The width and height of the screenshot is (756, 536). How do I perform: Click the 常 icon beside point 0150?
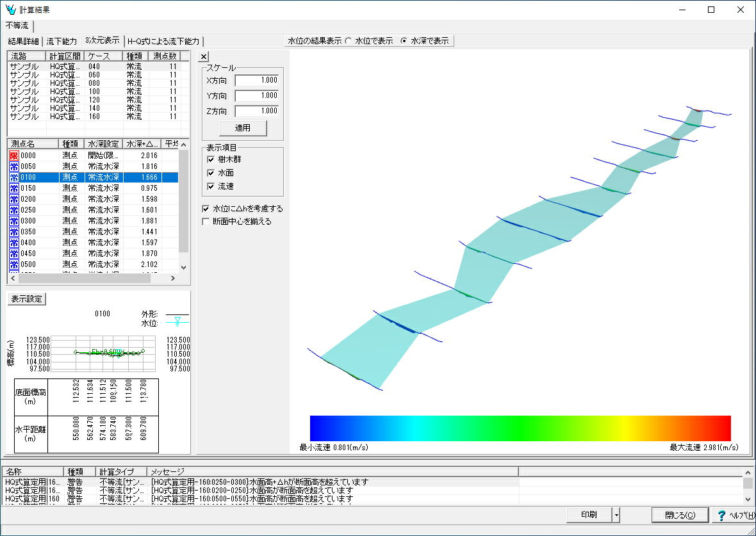coord(13,188)
